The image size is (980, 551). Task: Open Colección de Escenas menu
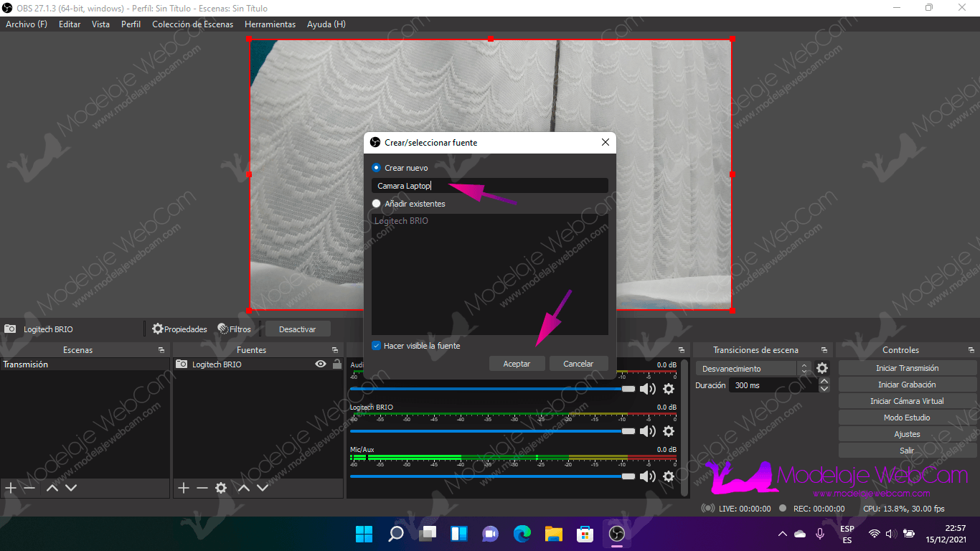(x=192, y=24)
